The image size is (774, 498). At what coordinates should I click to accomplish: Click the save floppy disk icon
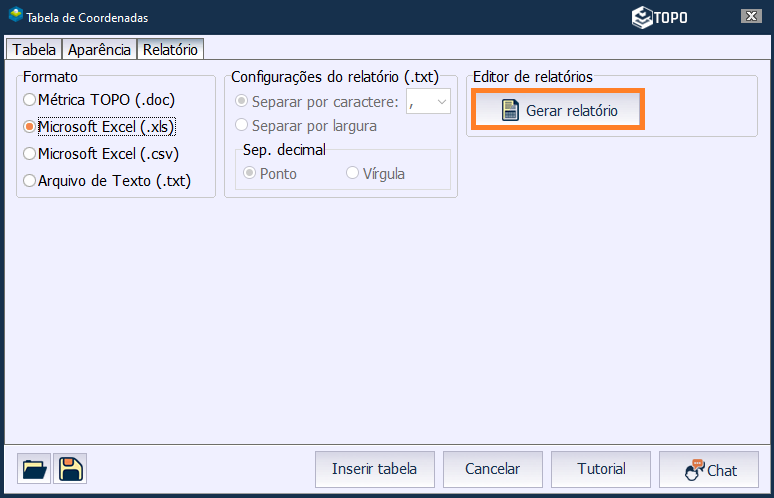point(71,469)
